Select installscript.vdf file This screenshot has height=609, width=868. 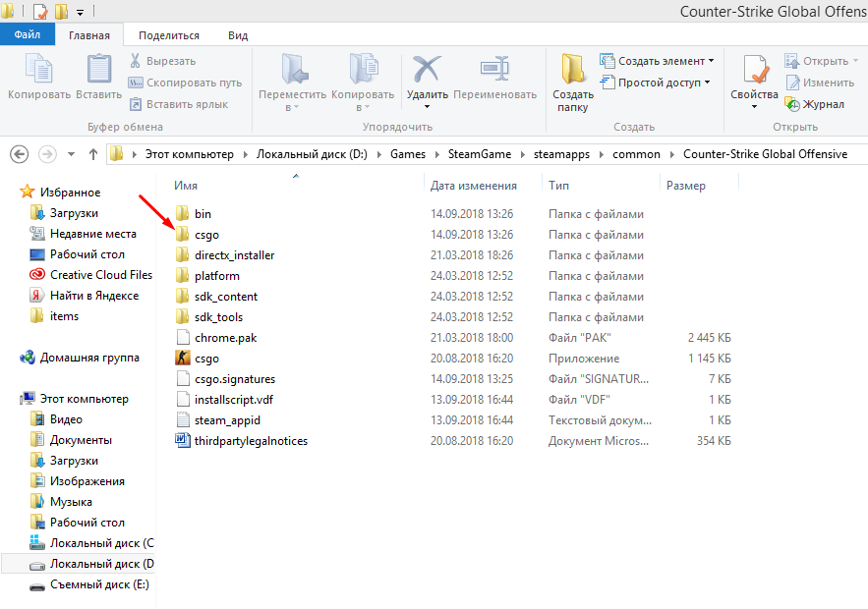(x=224, y=400)
